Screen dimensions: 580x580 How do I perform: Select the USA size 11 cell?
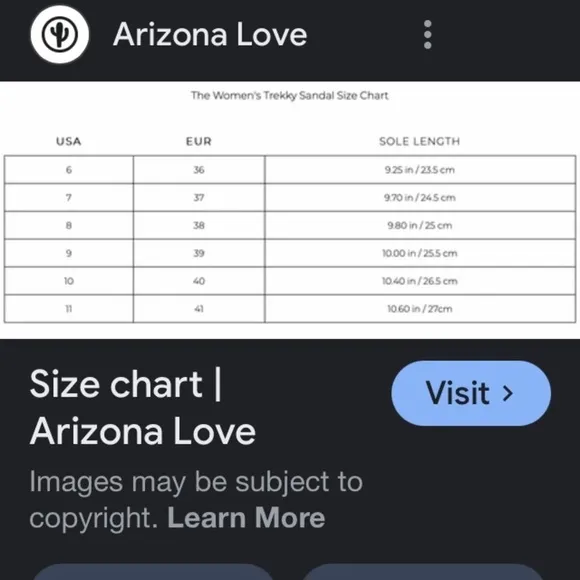(x=69, y=308)
